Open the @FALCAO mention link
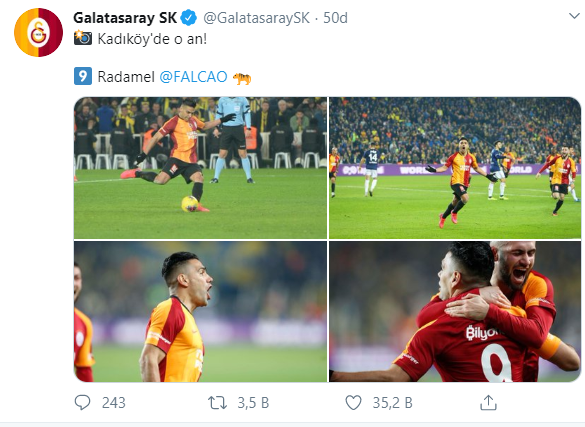Image resolution: width=585 pixels, height=427 pixels. pos(193,77)
